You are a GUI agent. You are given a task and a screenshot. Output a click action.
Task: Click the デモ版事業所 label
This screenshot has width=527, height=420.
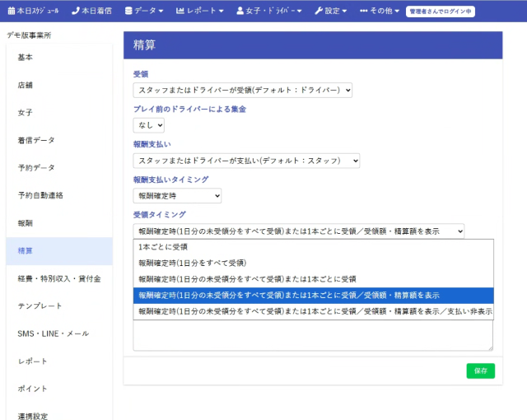tap(30, 35)
